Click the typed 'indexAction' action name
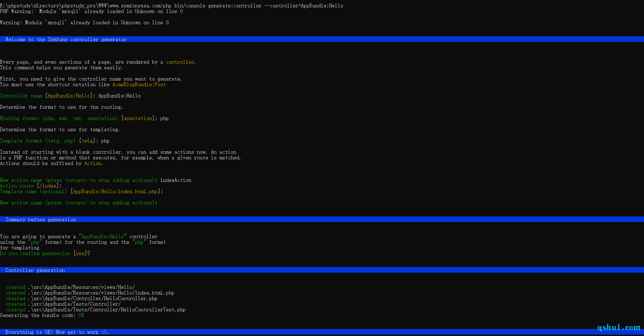 (176, 180)
